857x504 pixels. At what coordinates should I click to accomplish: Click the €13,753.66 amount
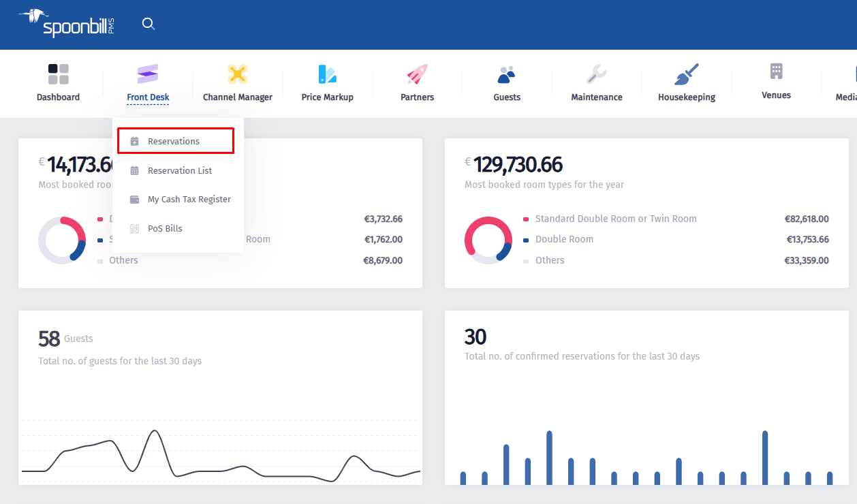click(808, 240)
